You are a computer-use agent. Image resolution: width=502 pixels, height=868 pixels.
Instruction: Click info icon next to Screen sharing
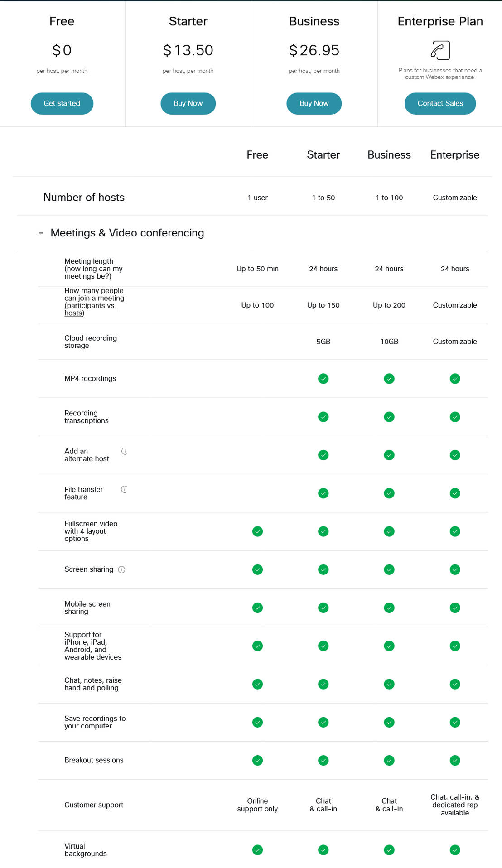click(121, 569)
